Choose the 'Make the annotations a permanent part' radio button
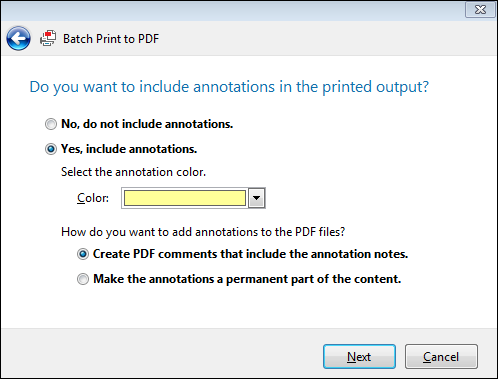 (x=83, y=279)
